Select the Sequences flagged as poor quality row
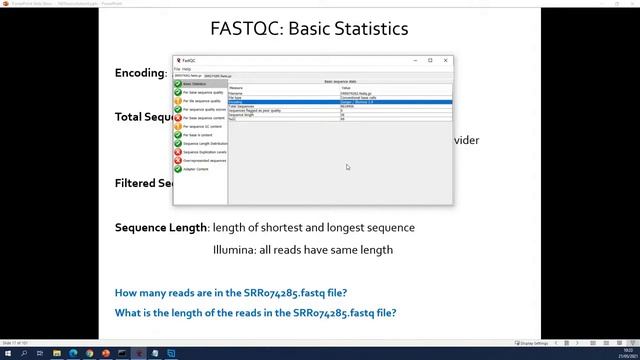This screenshot has width=640, height=360. [340, 111]
